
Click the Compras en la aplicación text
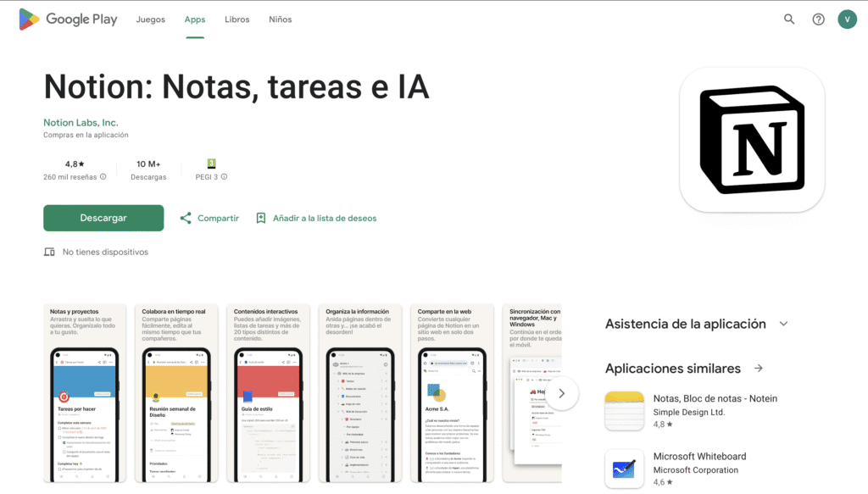(x=86, y=135)
